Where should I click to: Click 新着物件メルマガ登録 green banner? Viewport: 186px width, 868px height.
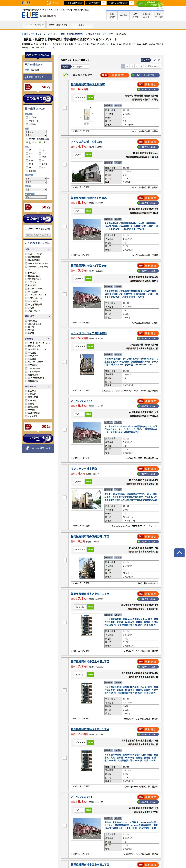click(x=150, y=4)
